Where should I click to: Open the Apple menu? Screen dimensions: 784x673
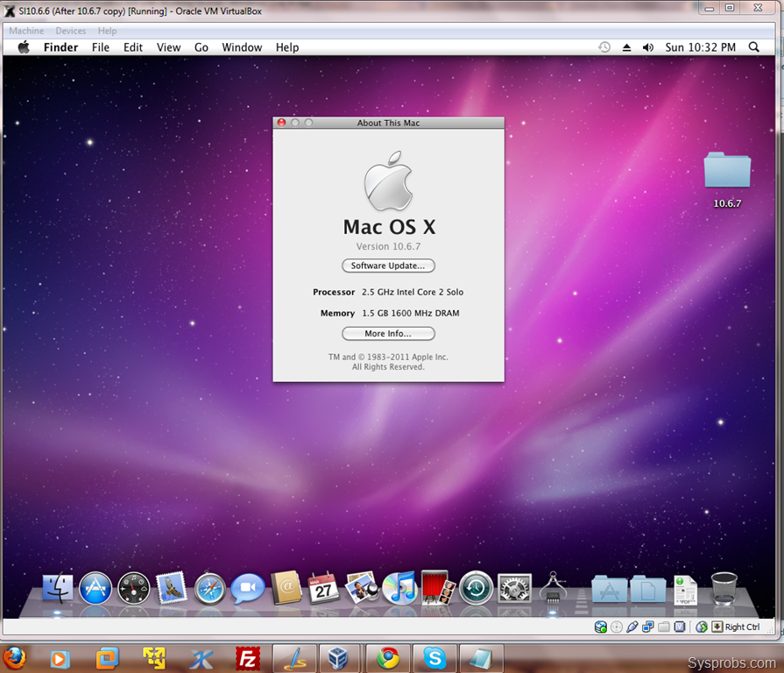[x=24, y=47]
